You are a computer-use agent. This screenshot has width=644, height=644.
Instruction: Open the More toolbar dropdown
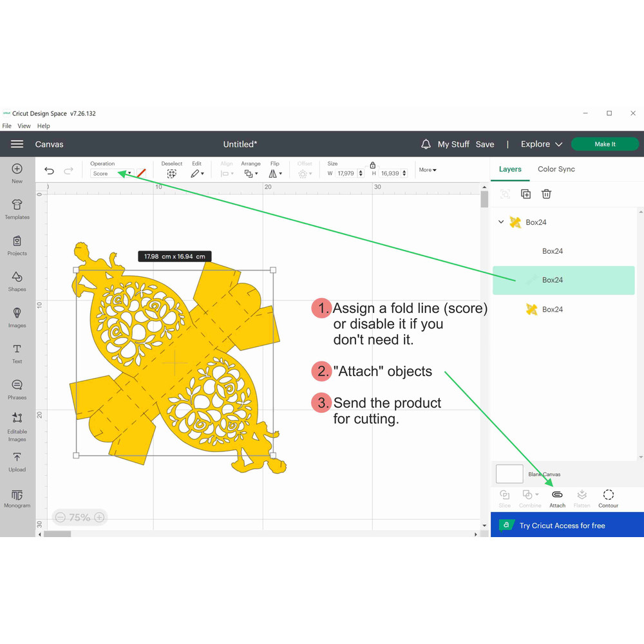[428, 170]
